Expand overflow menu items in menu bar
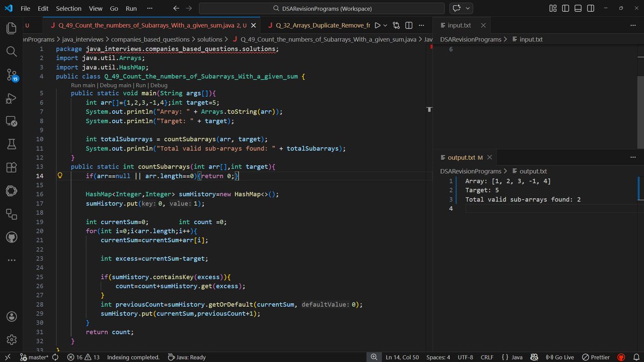644x362 pixels. pos(149,9)
